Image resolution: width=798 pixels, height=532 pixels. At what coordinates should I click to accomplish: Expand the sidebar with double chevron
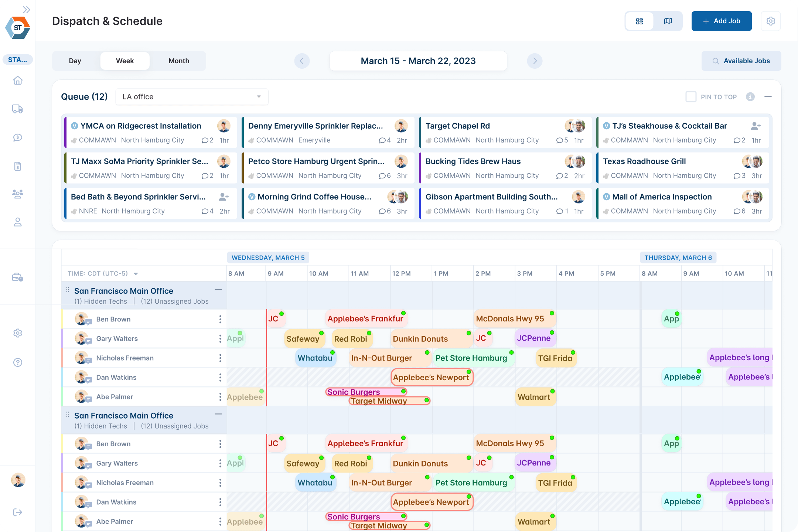click(26, 10)
